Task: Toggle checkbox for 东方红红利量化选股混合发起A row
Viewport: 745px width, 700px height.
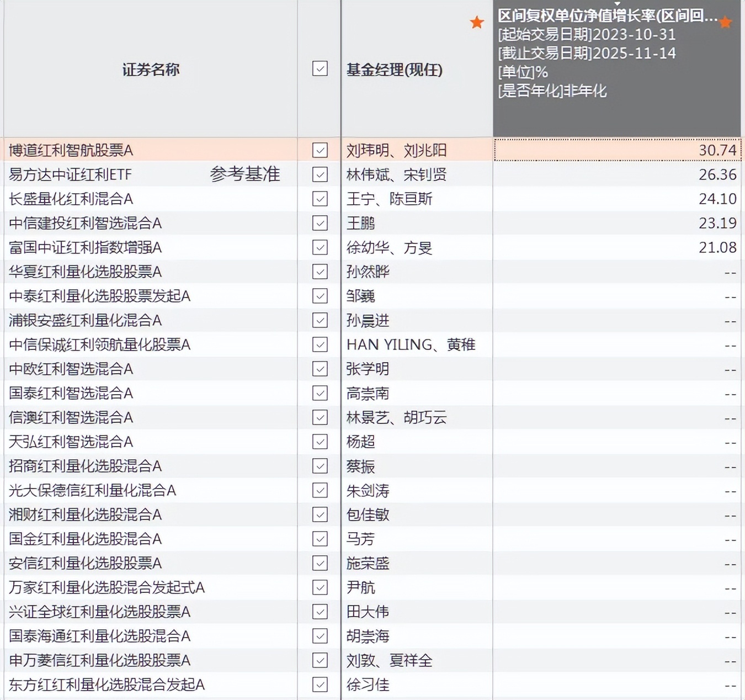Action: click(320, 685)
